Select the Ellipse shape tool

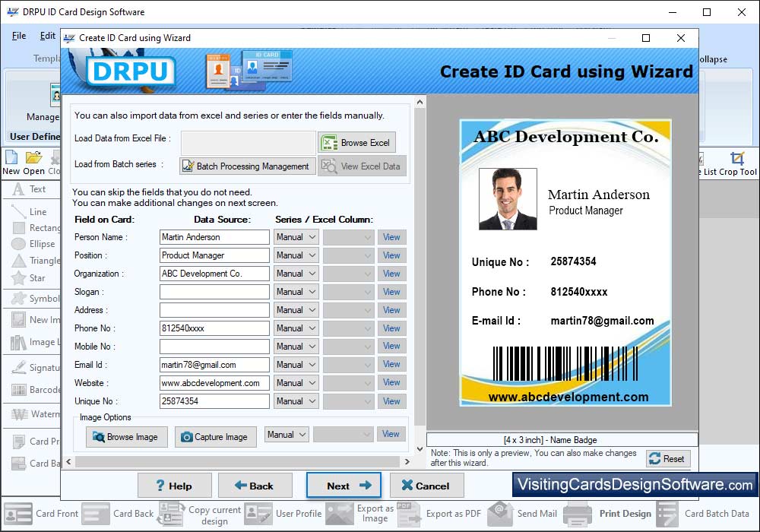(x=33, y=244)
